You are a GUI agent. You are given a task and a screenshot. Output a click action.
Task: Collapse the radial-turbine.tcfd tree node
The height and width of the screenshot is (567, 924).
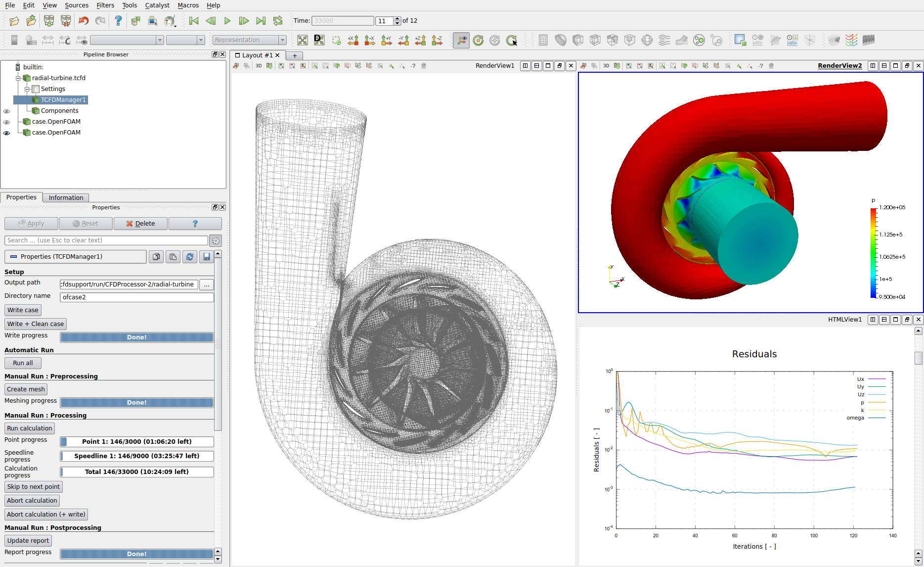pyautogui.click(x=17, y=78)
